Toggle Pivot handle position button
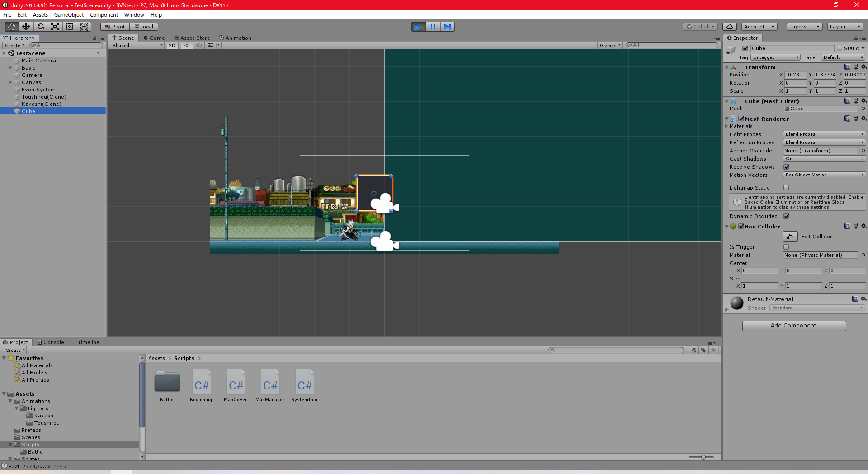The width and height of the screenshot is (868, 474). [115, 27]
